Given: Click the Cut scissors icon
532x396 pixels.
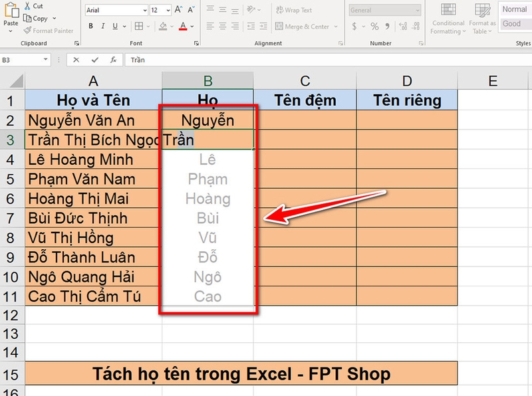Looking at the screenshot, I should tap(27, 6).
